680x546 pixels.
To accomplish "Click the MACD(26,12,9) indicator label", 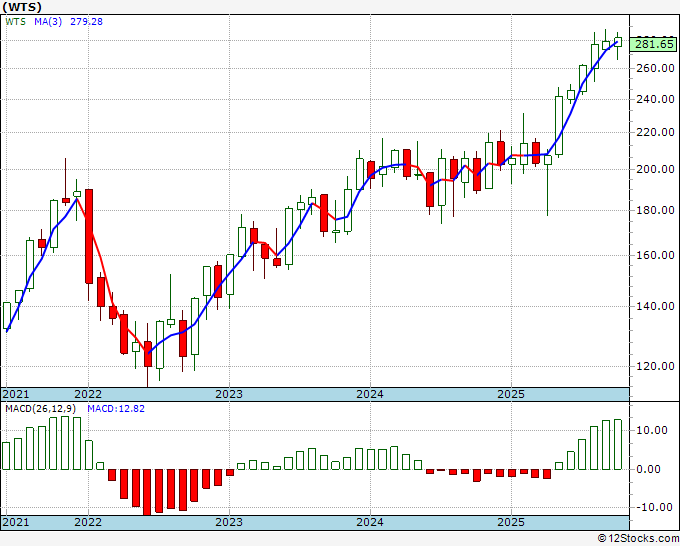I will [41, 409].
